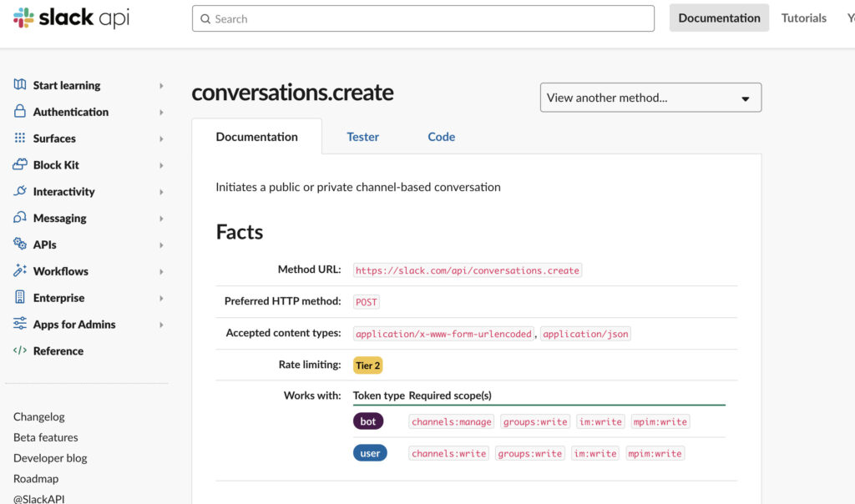
Task: Click im:write scope in the user row
Action: pyautogui.click(x=595, y=453)
